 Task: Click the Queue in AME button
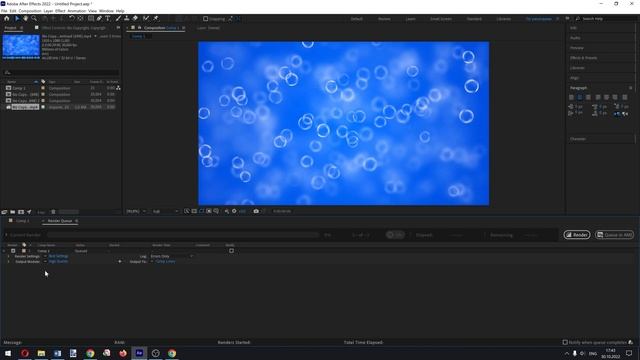tap(614, 235)
